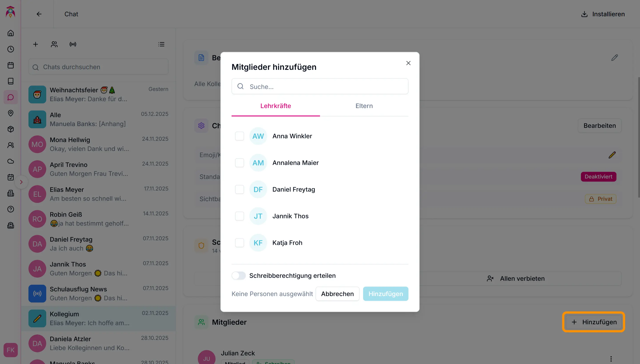640x364 pixels.
Task: Open the group chat people icon
Action: coord(54,44)
